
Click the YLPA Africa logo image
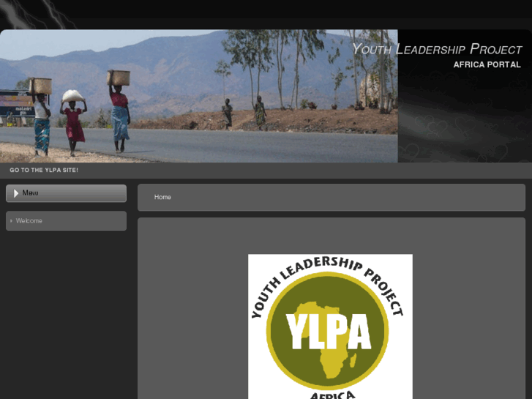pos(331,327)
